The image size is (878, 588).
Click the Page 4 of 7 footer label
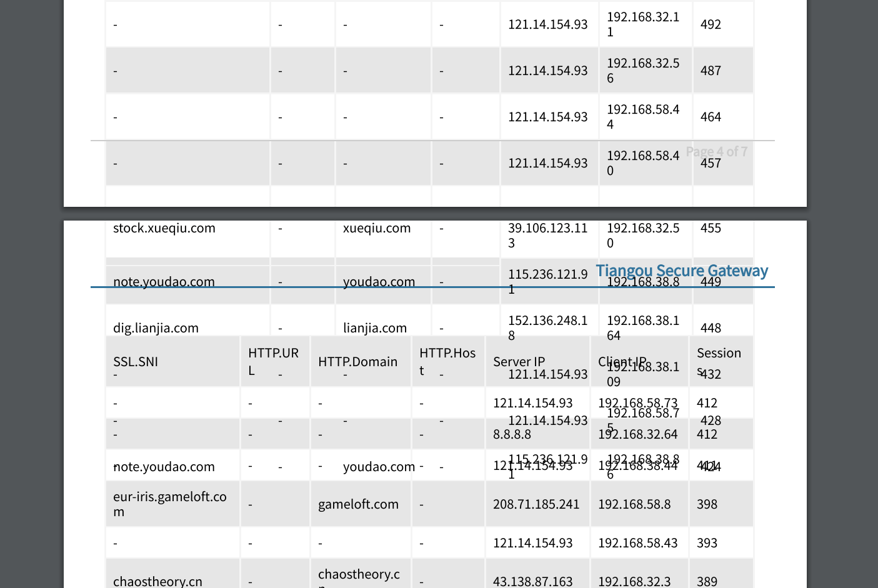(x=716, y=152)
